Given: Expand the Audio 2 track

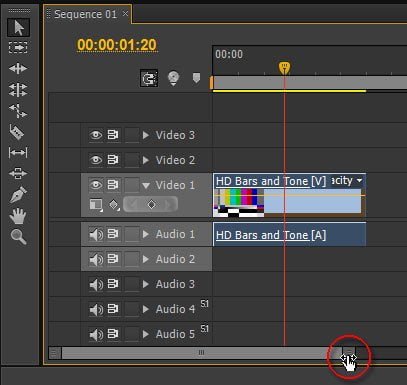Looking at the screenshot, I should (x=146, y=259).
